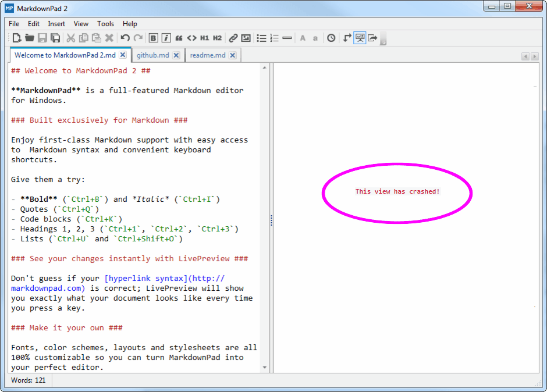Copy selection using the toolbar copy icon

pyautogui.click(x=84, y=38)
